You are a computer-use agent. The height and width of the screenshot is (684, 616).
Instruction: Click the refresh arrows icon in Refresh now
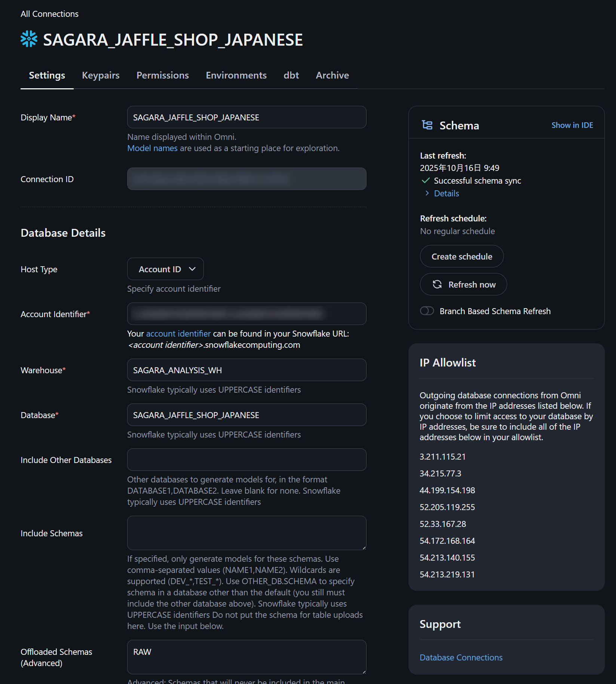437,284
